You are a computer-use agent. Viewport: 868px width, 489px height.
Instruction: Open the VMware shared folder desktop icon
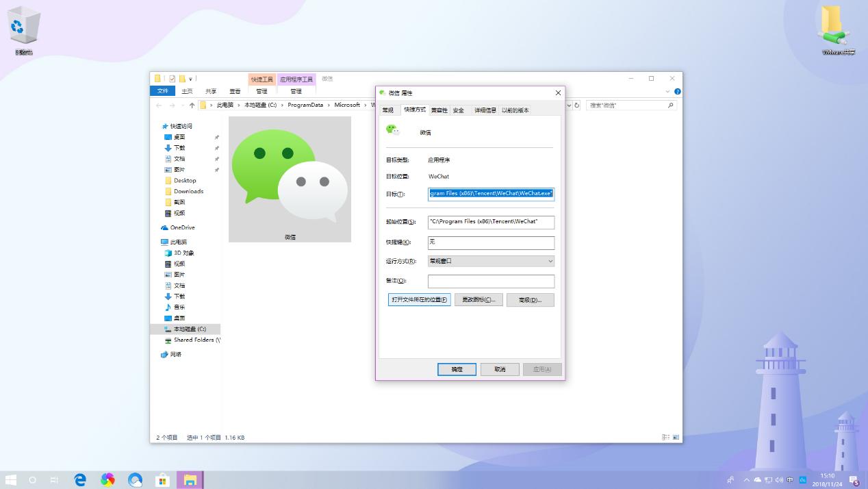coord(839,30)
